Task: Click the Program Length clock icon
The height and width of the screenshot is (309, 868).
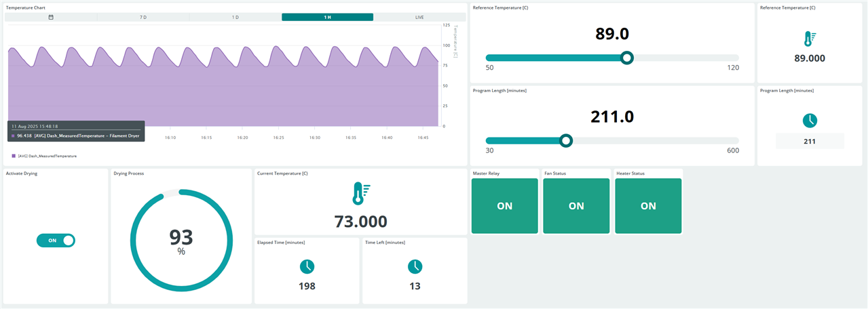Action: point(810,121)
